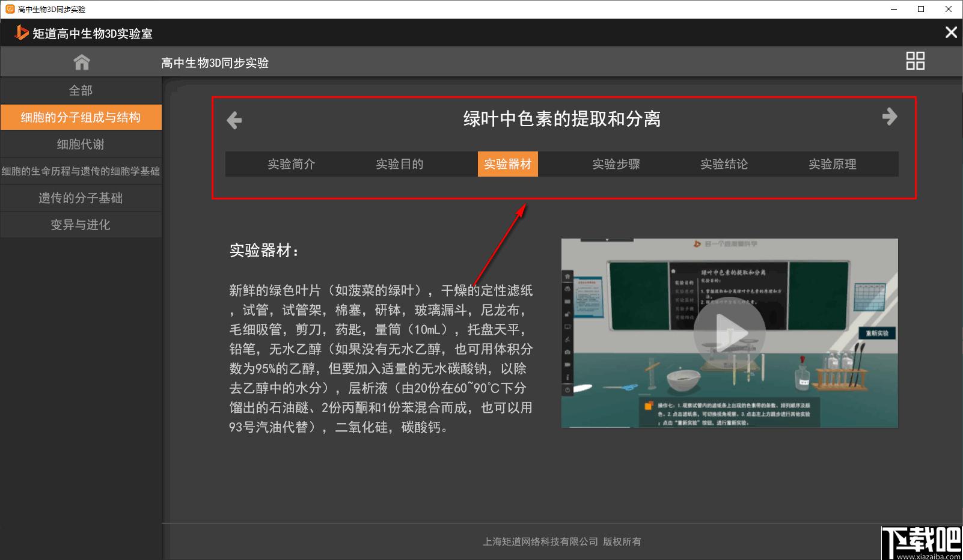Go to next experiment with right arrow
This screenshot has height=560, width=963.
[x=890, y=117]
